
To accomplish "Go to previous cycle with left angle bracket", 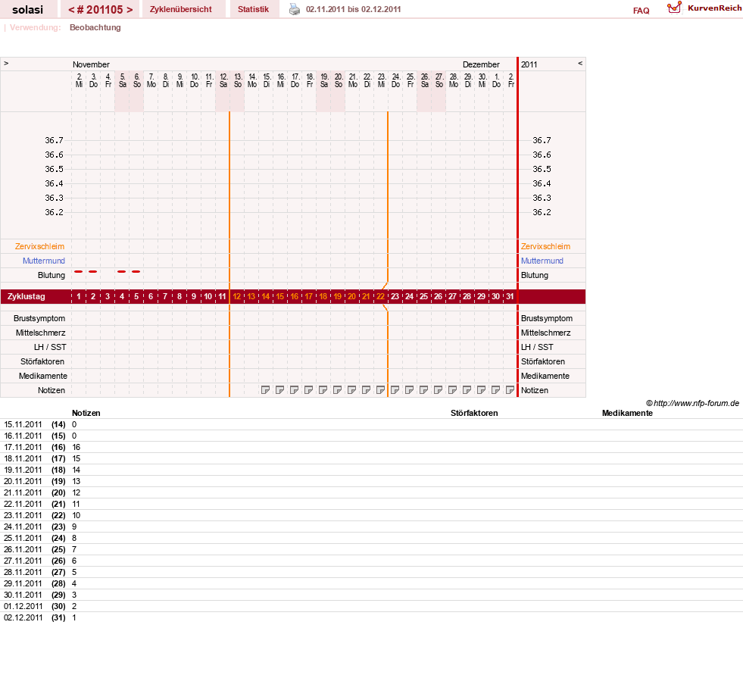I will (x=71, y=10).
